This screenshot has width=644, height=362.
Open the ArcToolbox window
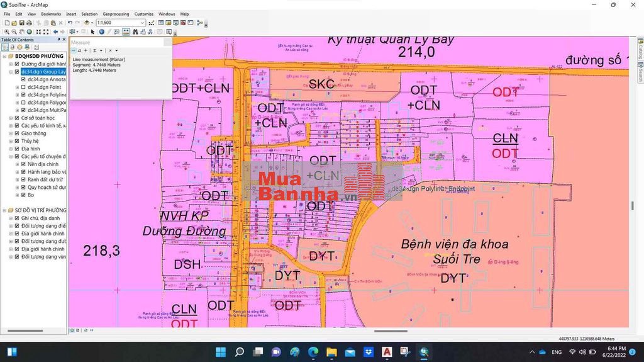click(x=183, y=23)
